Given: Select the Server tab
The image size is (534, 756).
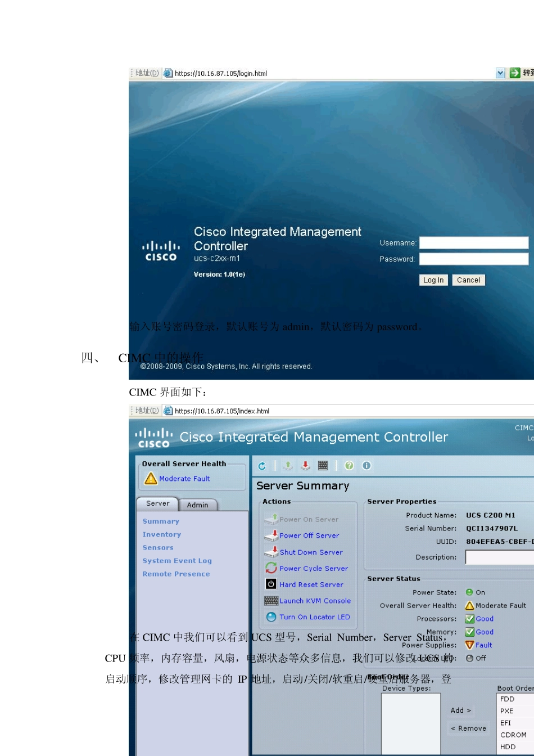Looking at the screenshot, I should click(158, 503).
